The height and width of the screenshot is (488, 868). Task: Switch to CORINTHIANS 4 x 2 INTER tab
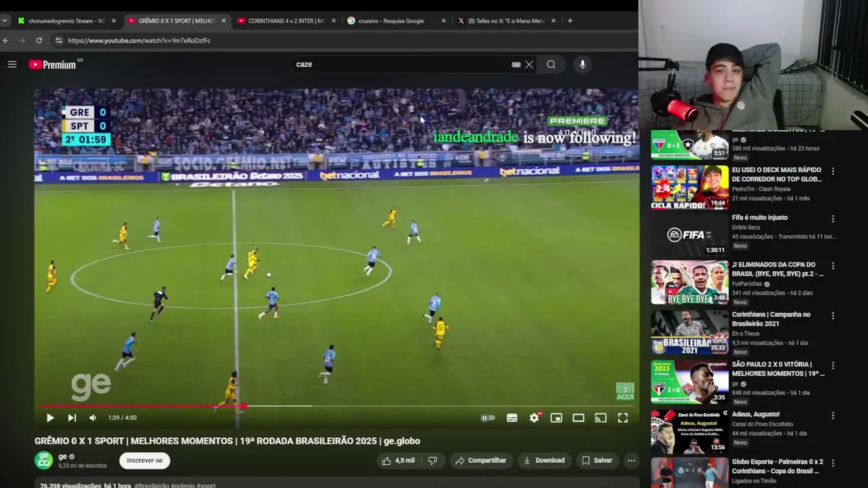[285, 21]
